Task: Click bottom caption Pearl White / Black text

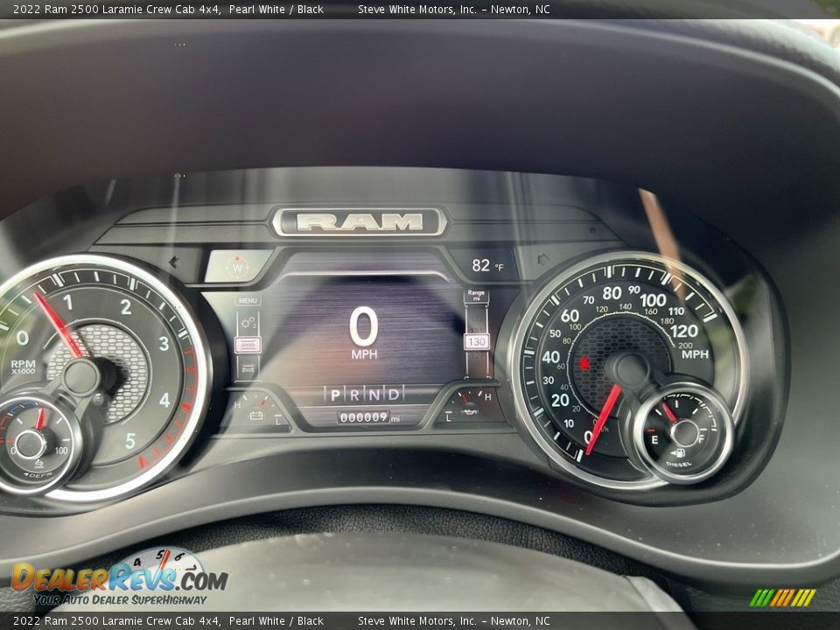Action: pos(276,621)
